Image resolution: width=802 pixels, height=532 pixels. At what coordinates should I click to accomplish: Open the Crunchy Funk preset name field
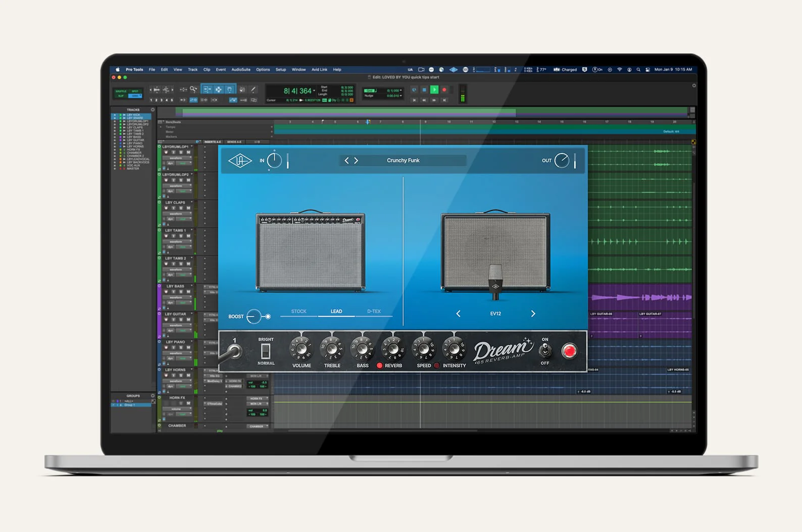(404, 161)
